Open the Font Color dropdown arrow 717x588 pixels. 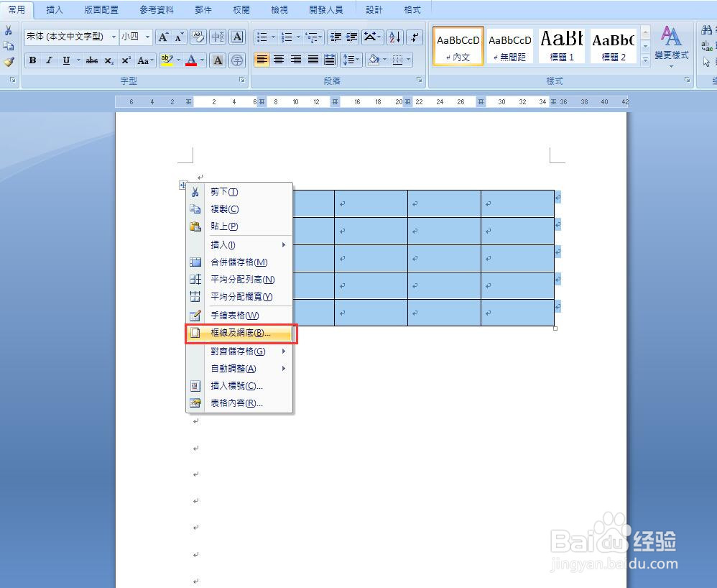point(202,60)
